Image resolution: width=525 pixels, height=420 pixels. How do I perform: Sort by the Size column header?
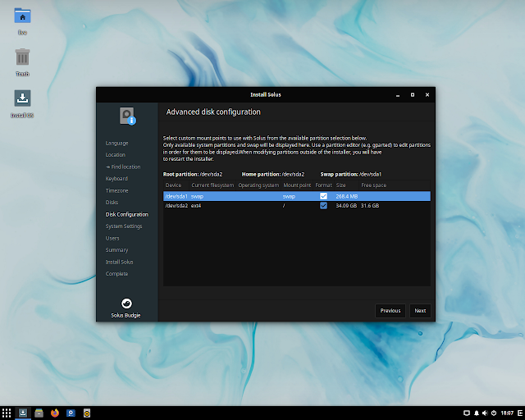click(346, 185)
